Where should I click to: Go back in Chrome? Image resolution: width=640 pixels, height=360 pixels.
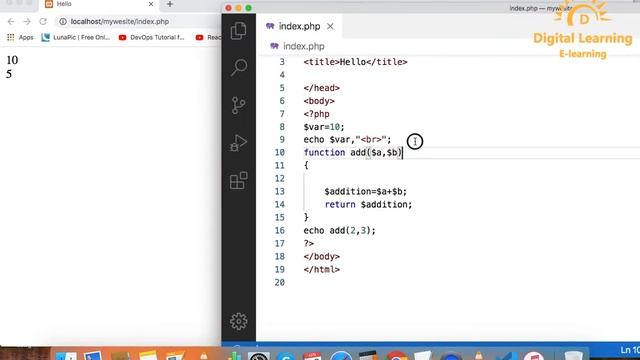11,22
